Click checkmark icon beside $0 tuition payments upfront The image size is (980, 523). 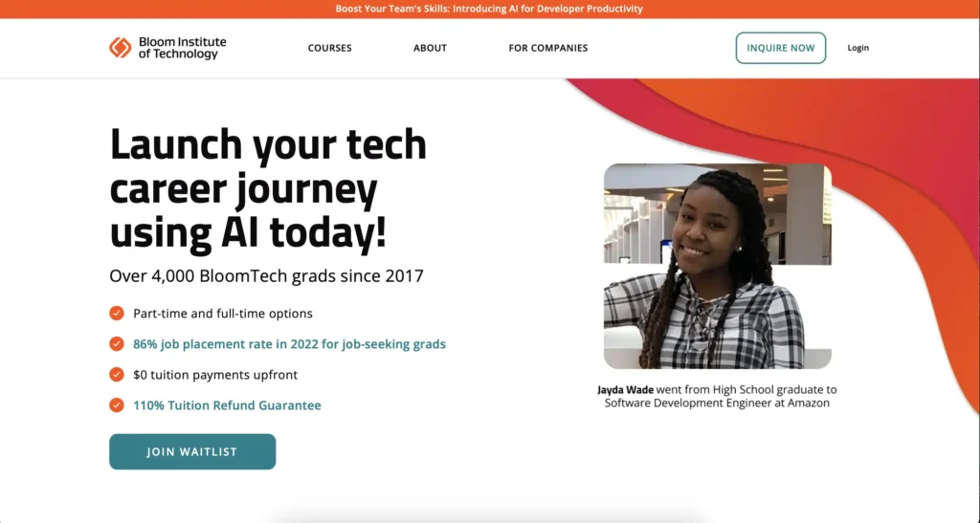click(x=116, y=375)
